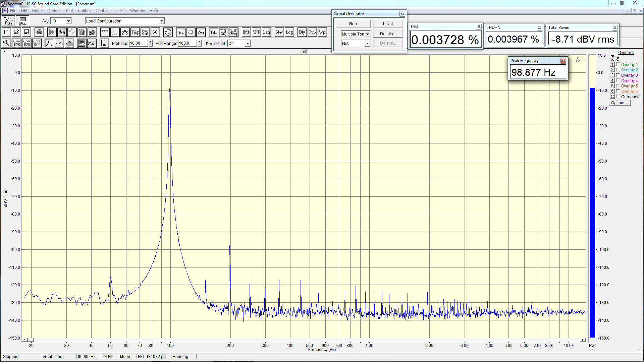Viewport: 644px width, 362px height.
Task: Expand the Peak Hold dropdown
Action: pos(247,44)
